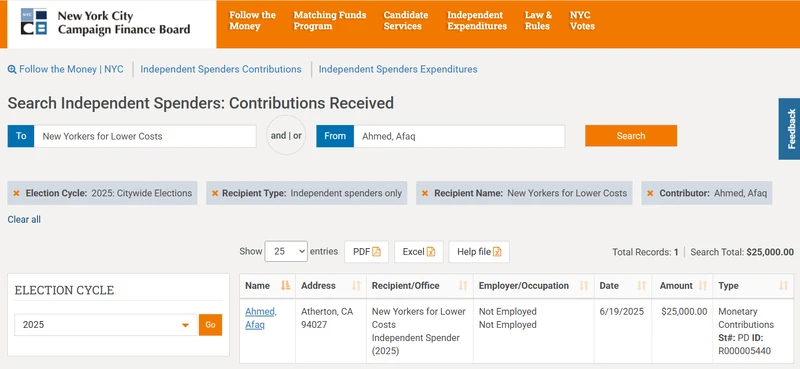Click the magnifier icon beside Follow the Money
800x369 pixels.
click(12, 69)
